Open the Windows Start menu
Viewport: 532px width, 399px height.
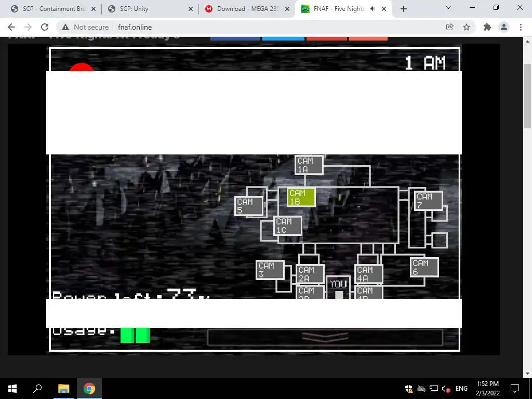tap(12, 389)
